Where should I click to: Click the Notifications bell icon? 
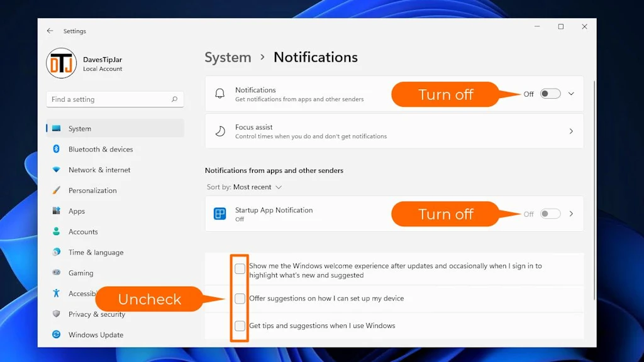[x=219, y=94]
